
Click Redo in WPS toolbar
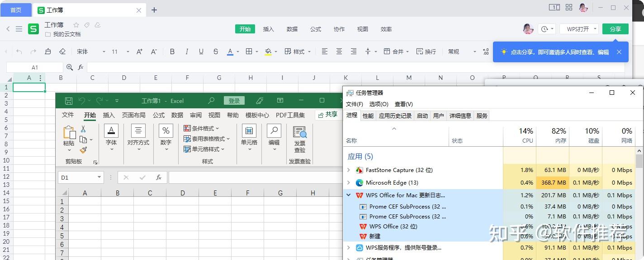pyautogui.click(x=33, y=52)
